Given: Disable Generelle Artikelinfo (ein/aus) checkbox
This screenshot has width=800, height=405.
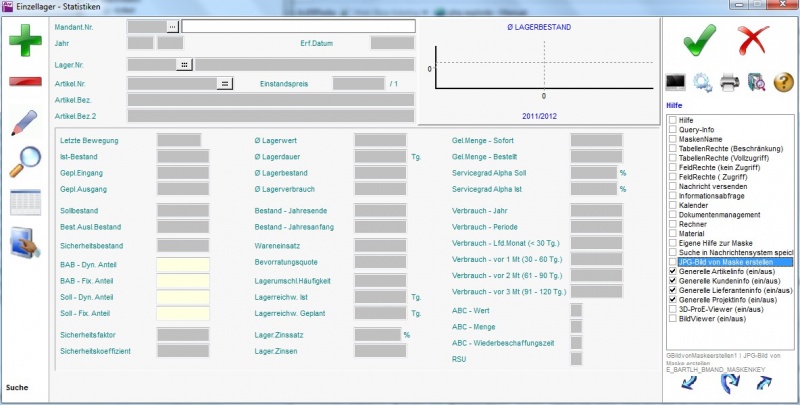Looking at the screenshot, I should 673,272.
